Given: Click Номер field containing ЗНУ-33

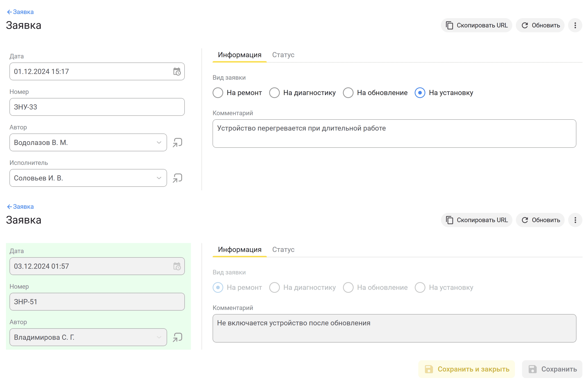Looking at the screenshot, I should coord(97,107).
